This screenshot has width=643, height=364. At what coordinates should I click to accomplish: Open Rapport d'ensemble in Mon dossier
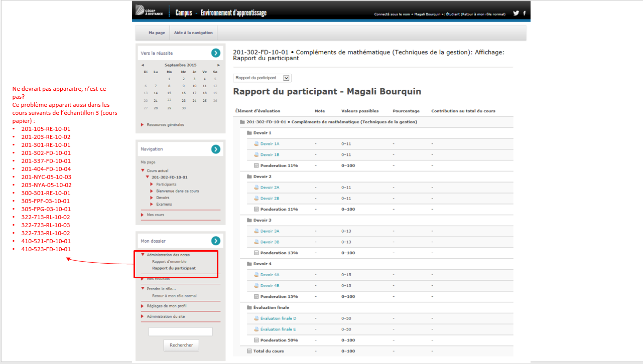(169, 262)
